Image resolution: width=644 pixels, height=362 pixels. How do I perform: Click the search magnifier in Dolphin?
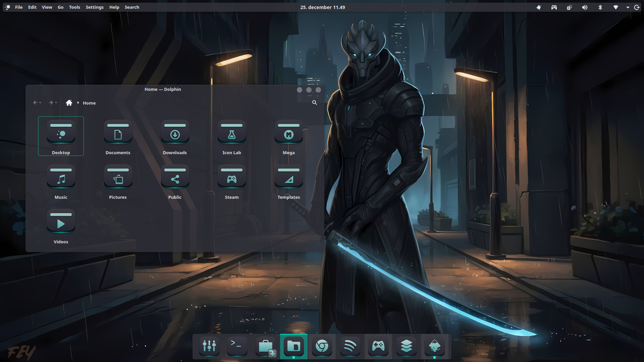click(314, 103)
